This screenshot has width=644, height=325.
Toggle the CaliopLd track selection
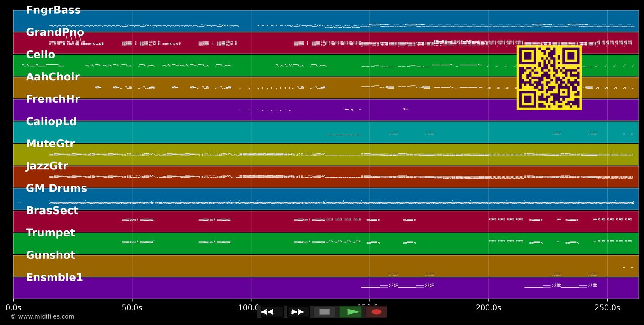51,121
